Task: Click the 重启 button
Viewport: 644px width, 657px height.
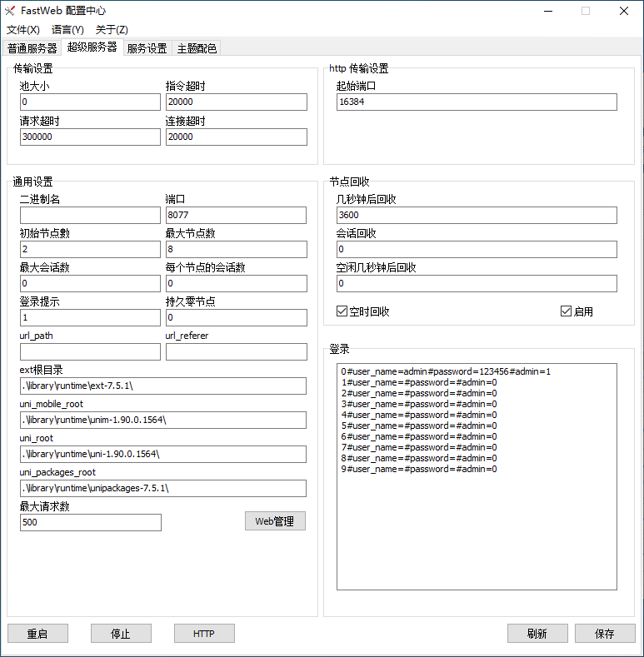Action: [37, 634]
